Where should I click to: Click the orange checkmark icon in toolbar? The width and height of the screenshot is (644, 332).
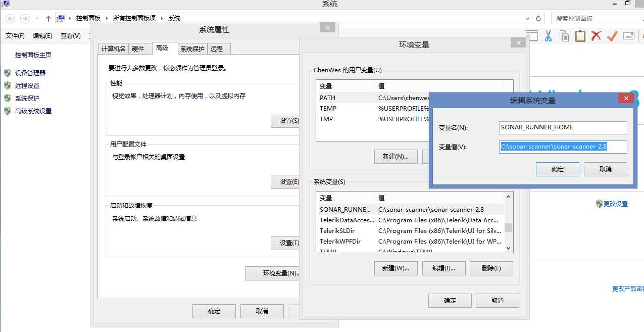613,36
